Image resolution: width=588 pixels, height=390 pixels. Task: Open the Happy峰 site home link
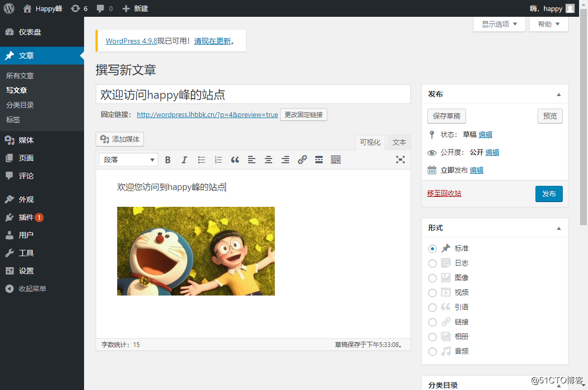(x=43, y=8)
